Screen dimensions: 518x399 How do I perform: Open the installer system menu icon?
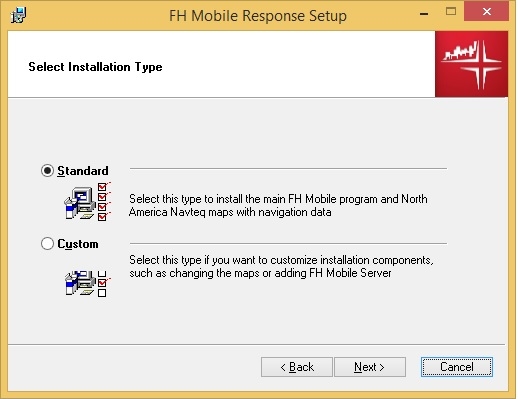19,15
